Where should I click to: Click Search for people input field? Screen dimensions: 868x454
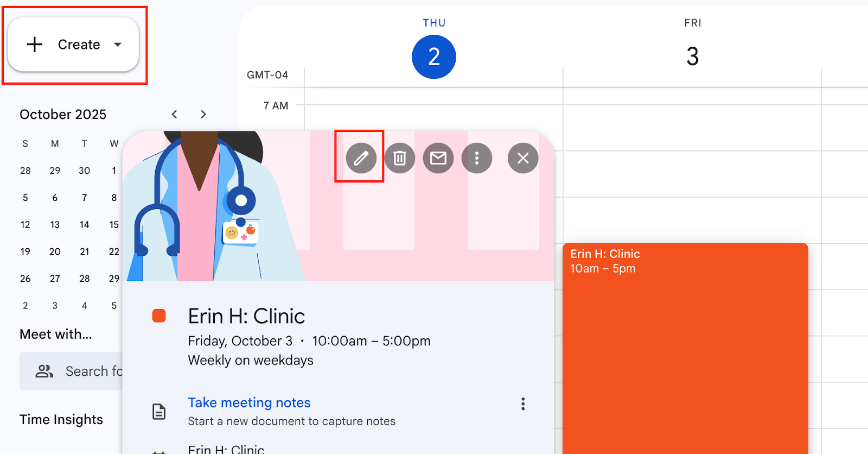pyautogui.click(x=92, y=371)
